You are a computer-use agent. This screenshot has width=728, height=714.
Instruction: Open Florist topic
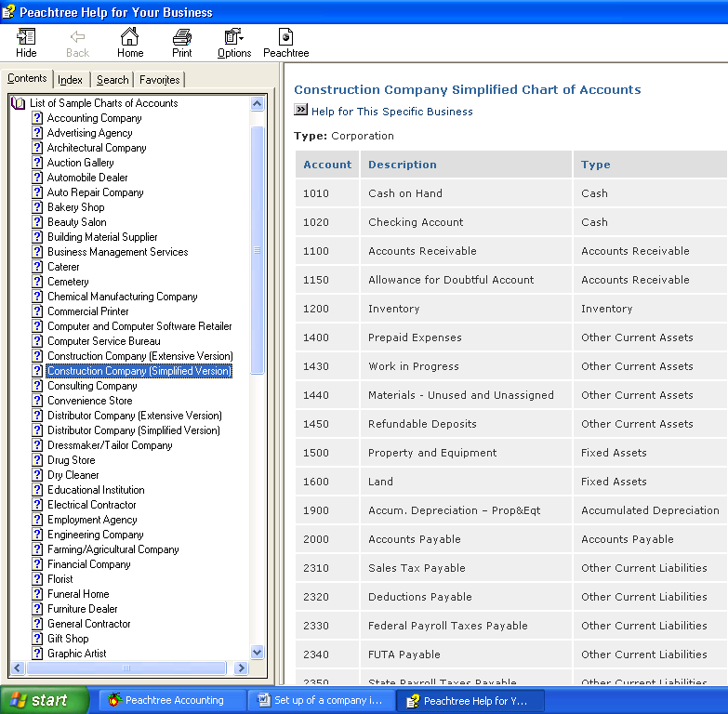point(60,578)
